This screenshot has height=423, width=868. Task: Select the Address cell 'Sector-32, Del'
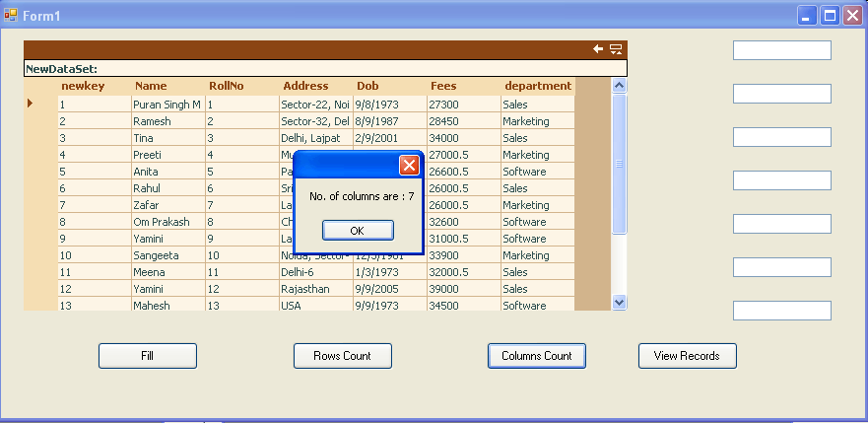click(316, 121)
